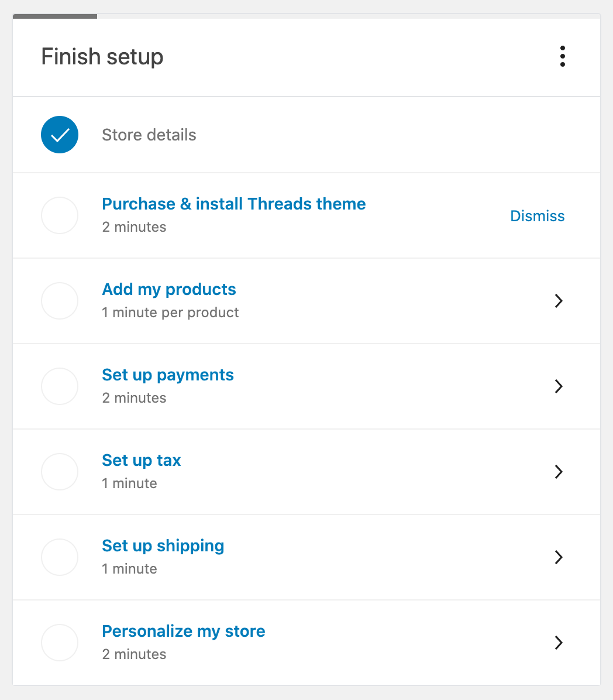Viewport: 613px width, 700px height.
Task: Open the Add my products link
Action: tap(168, 290)
